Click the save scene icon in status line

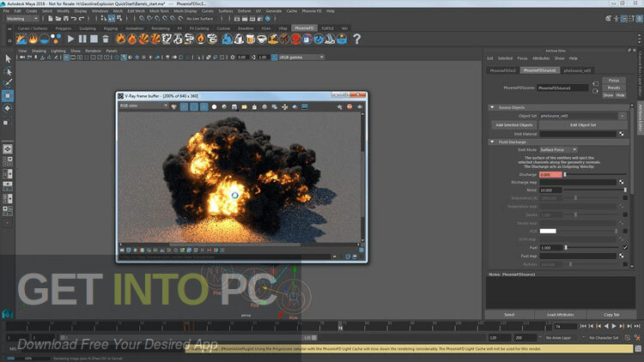point(66,19)
